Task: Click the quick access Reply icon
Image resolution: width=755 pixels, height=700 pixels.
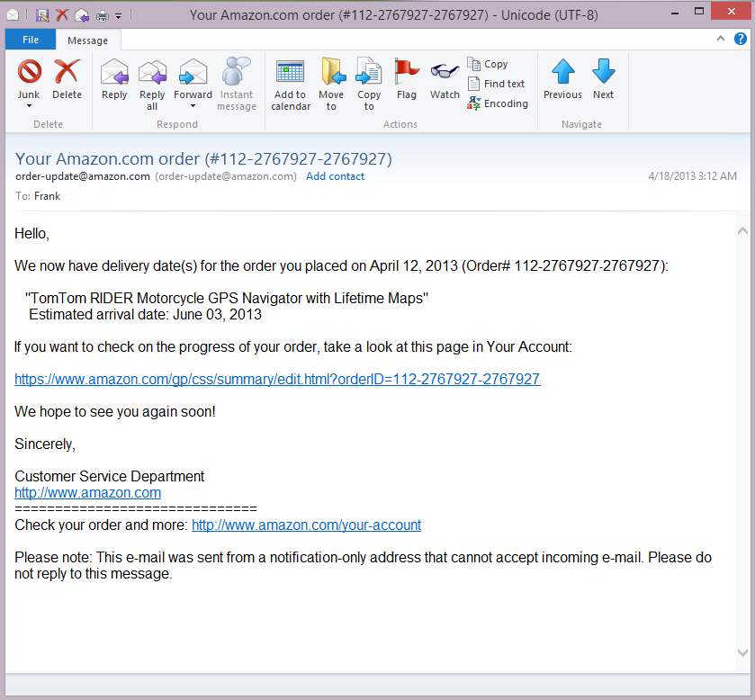Action: coord(82,15)
